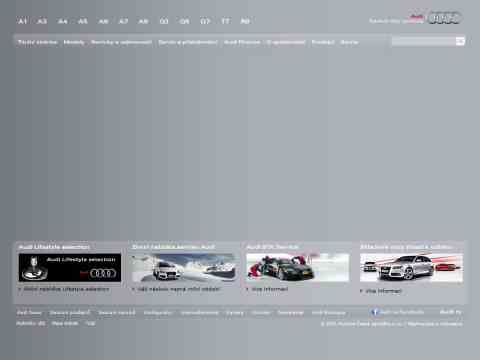Open the Audi Finance footer link
480x360 pixels.
coord(329,313)
